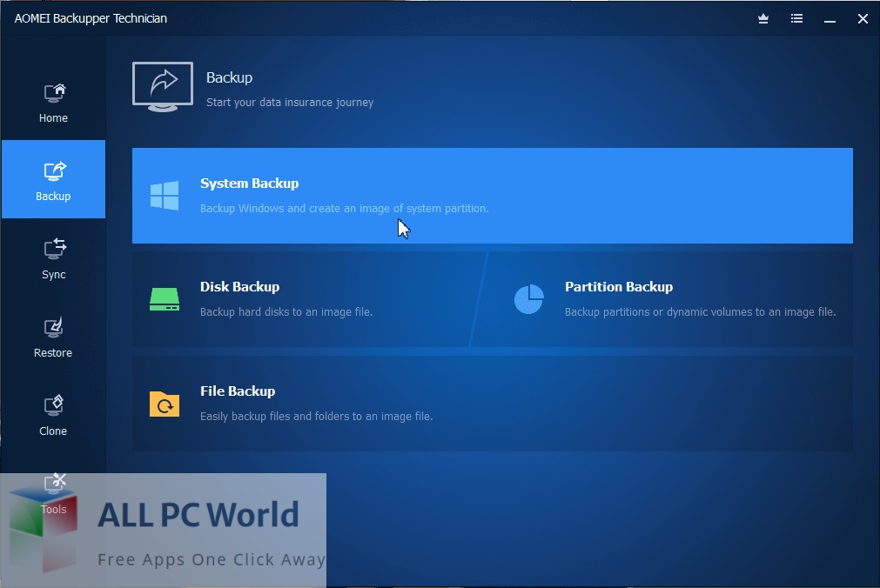
Task: Choose File Backup option
Action: [x=492, y=404]
